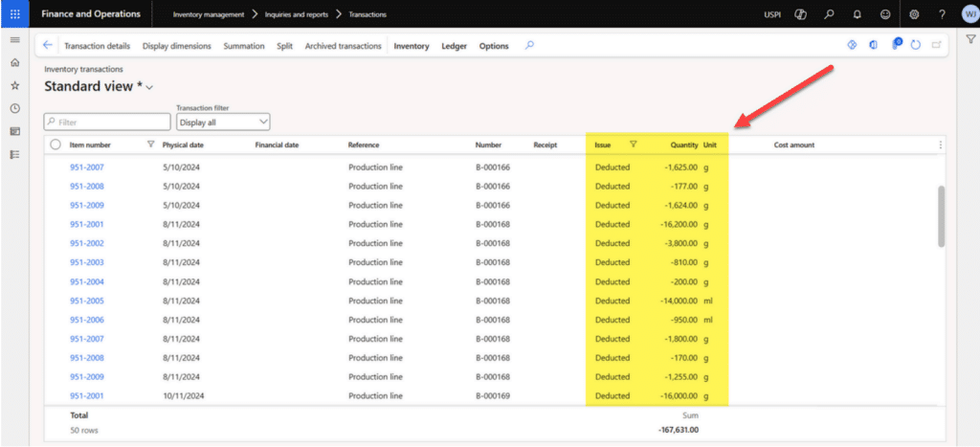
Task: Click Inventory management breadcrumb
Action: 208,14
